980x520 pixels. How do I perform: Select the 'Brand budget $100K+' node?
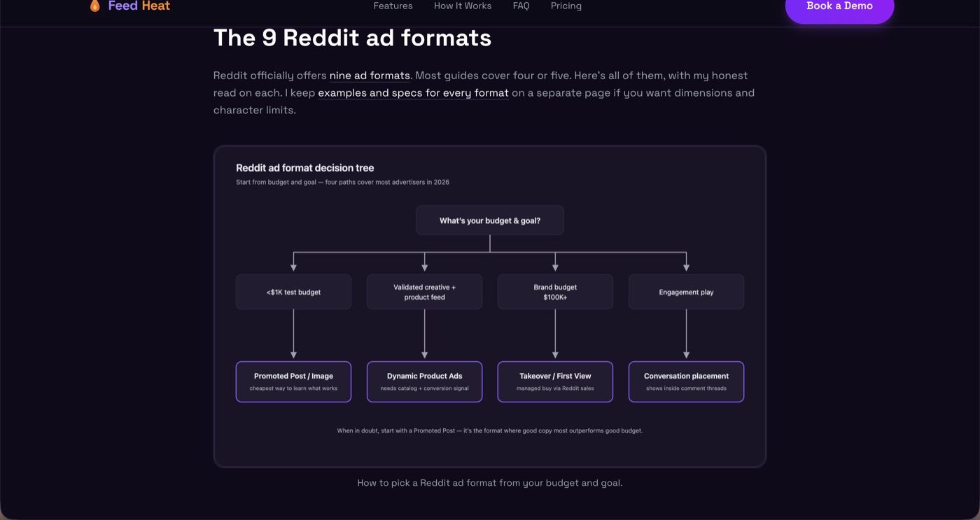point(555,292)
